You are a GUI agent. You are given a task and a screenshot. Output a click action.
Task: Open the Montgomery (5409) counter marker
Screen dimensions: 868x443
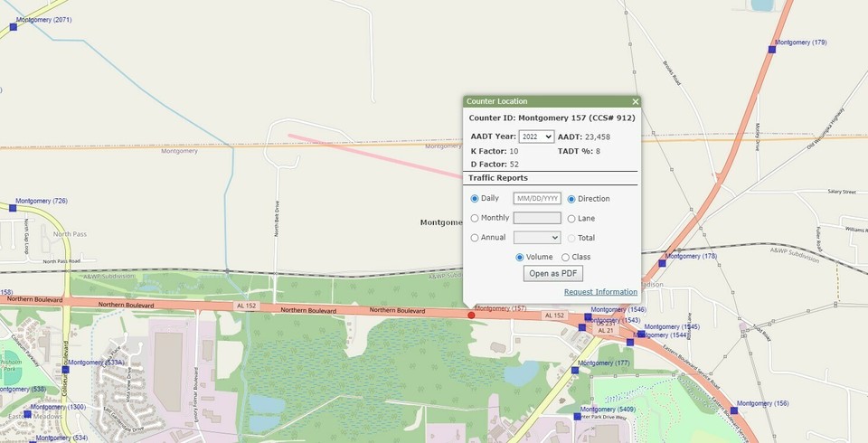pos(577,416)
